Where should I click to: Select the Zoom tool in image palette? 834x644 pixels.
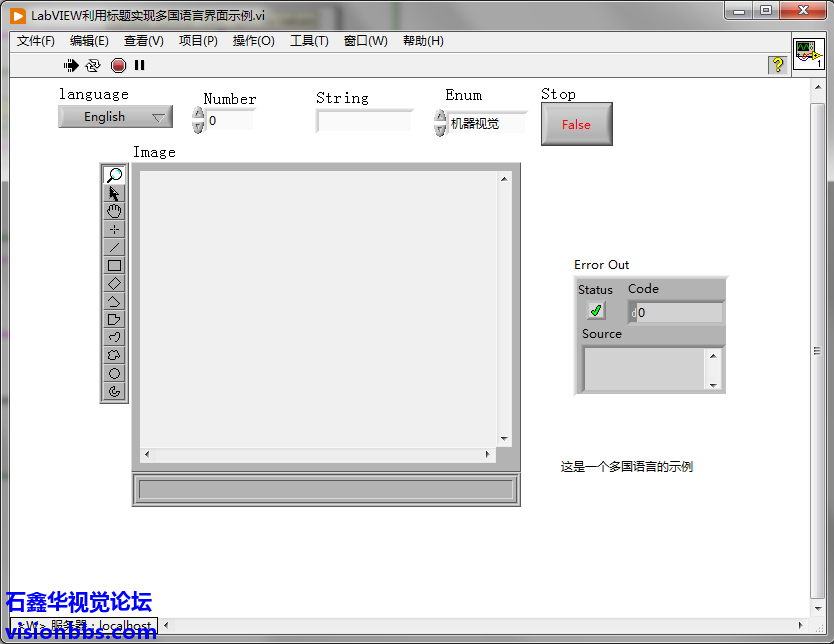[115, 175]
